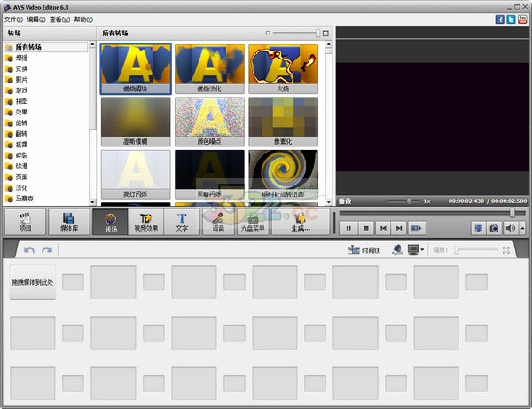Expand the volume arrow beside speaker

point(522,228)
